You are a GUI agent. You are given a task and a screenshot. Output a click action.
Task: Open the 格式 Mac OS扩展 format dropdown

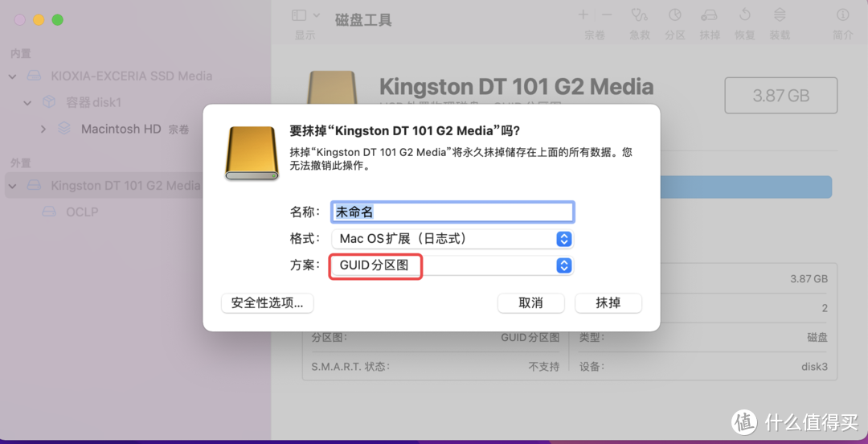click(x=452, y=239)
